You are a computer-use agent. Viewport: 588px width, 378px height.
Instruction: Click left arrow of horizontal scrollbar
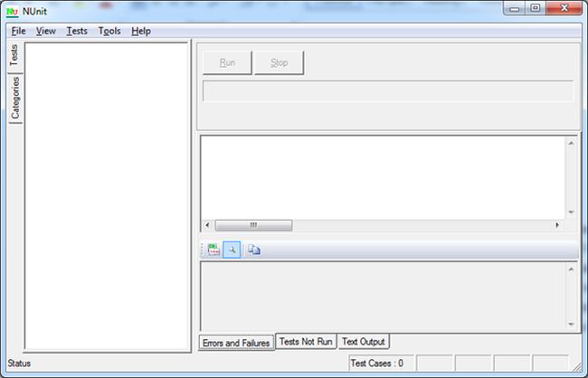click(x=207, y=225)
